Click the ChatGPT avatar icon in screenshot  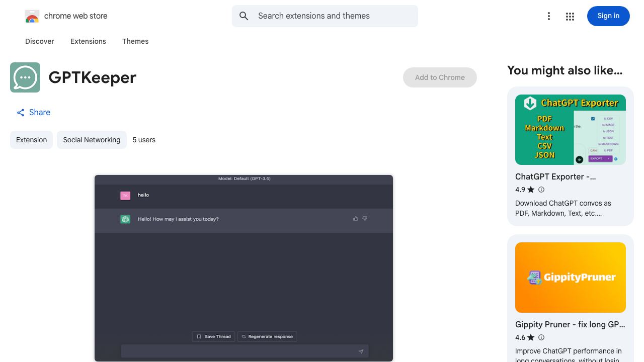click(x=125, y=219)
